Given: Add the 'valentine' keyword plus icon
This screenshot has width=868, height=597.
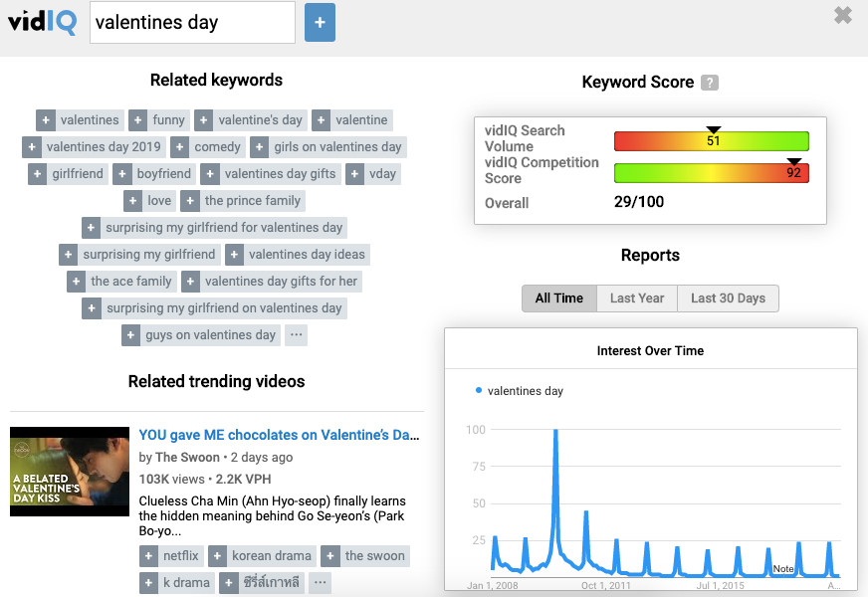Looking at the screenshot, I should 321,120.
